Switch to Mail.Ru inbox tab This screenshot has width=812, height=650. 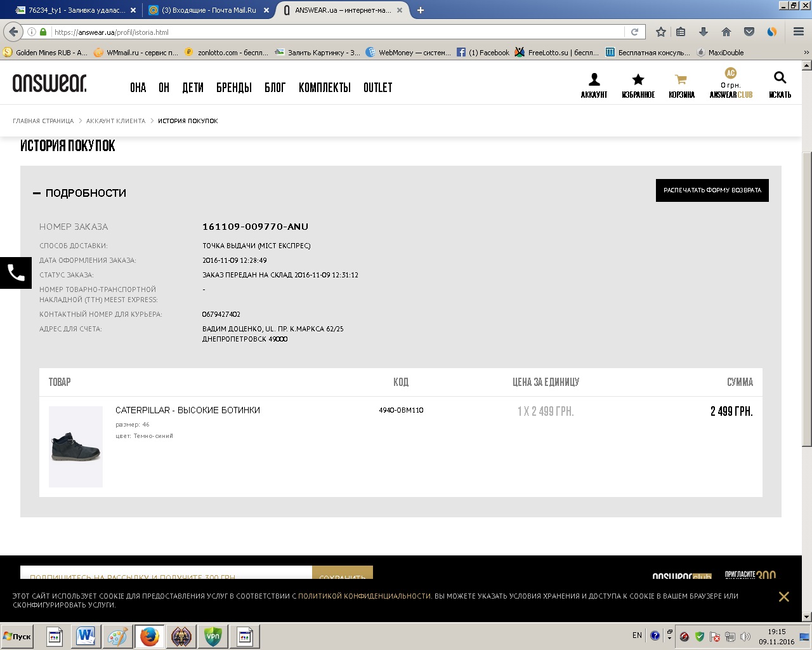(207, 10)
